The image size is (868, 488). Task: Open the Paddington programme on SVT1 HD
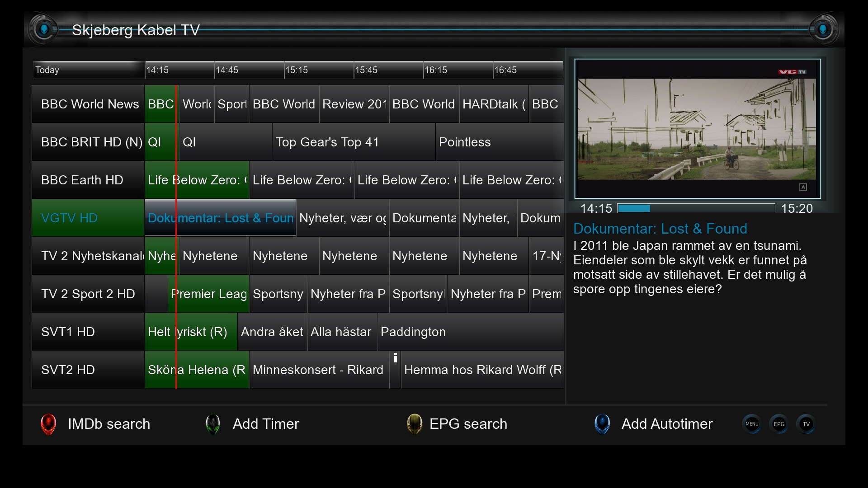[x=471, y=332]
